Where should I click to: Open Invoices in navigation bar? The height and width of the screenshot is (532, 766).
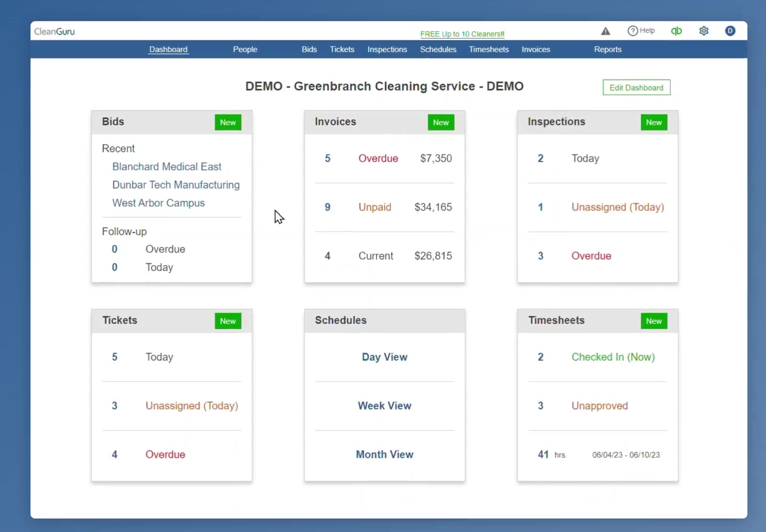click(536, 49)
